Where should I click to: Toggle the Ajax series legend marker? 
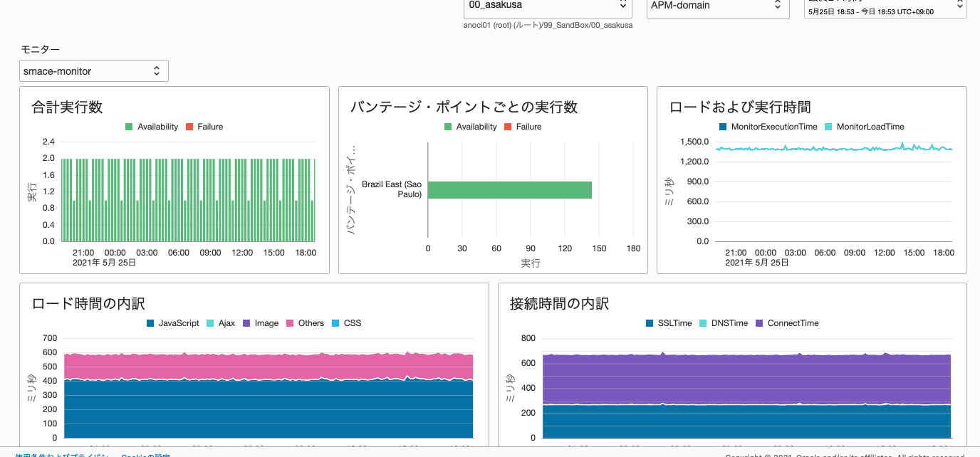tap(223, 322)
